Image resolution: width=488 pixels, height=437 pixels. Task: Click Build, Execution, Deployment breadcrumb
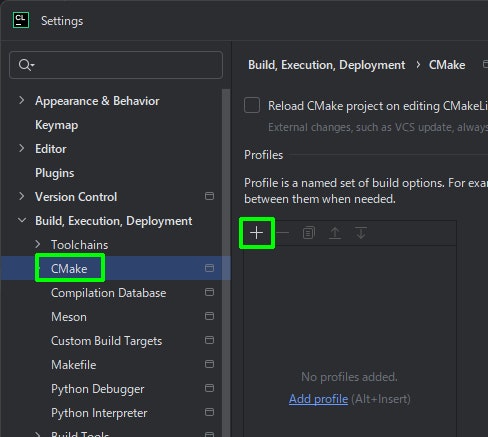(x=327, y=65)
